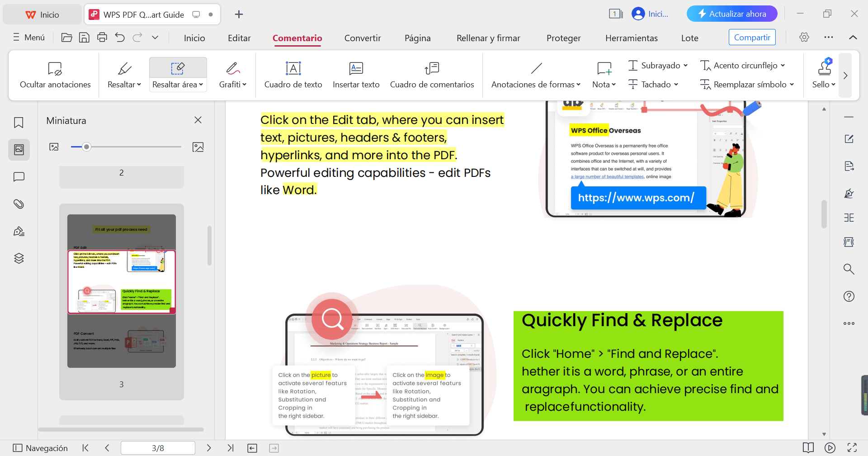The height and width of the screenshot is (456, 868).
Task: Close the Miniatura panel
Action: pos(198,120)
